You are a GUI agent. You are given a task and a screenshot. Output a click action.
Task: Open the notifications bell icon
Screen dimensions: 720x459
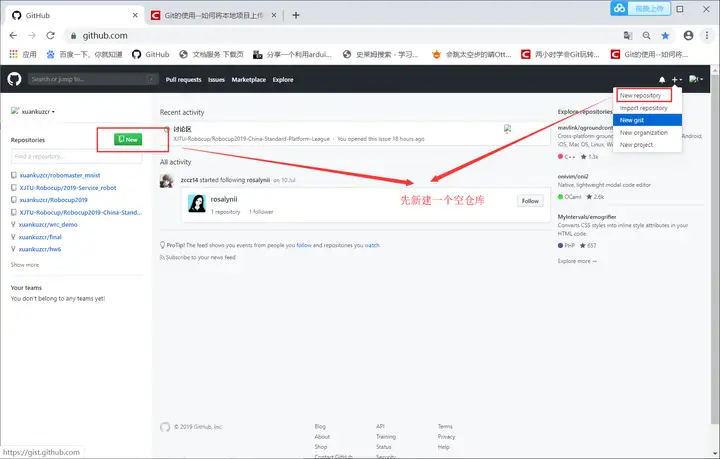point(662,79)
